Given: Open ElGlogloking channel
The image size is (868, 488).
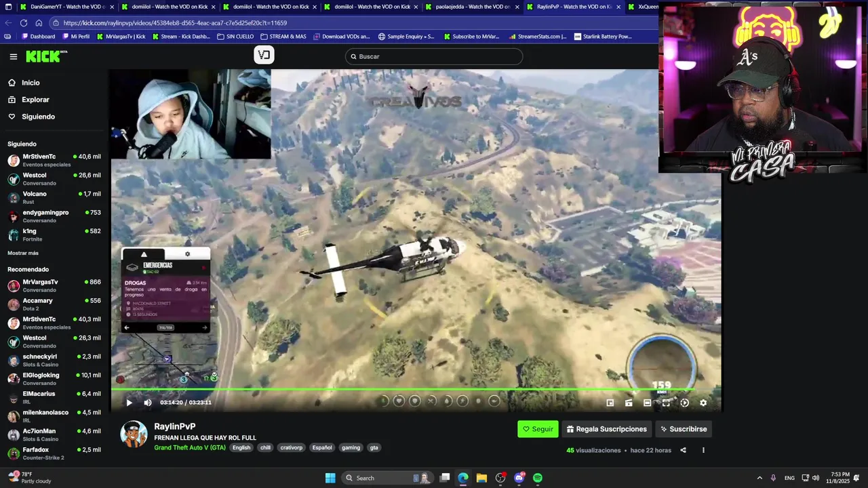Looking at the screenshot, I should tap(54, 379).
